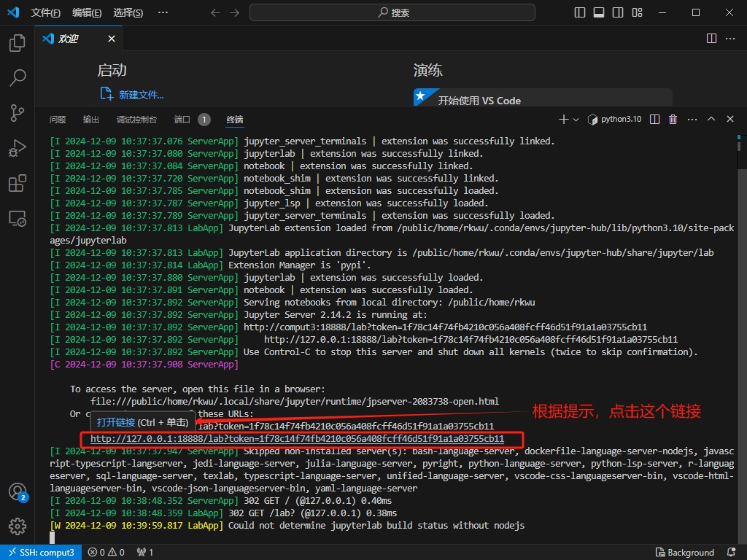Open the Remote Explorer view
Viewport: 747px width, 560px height.
pos(18,219)
